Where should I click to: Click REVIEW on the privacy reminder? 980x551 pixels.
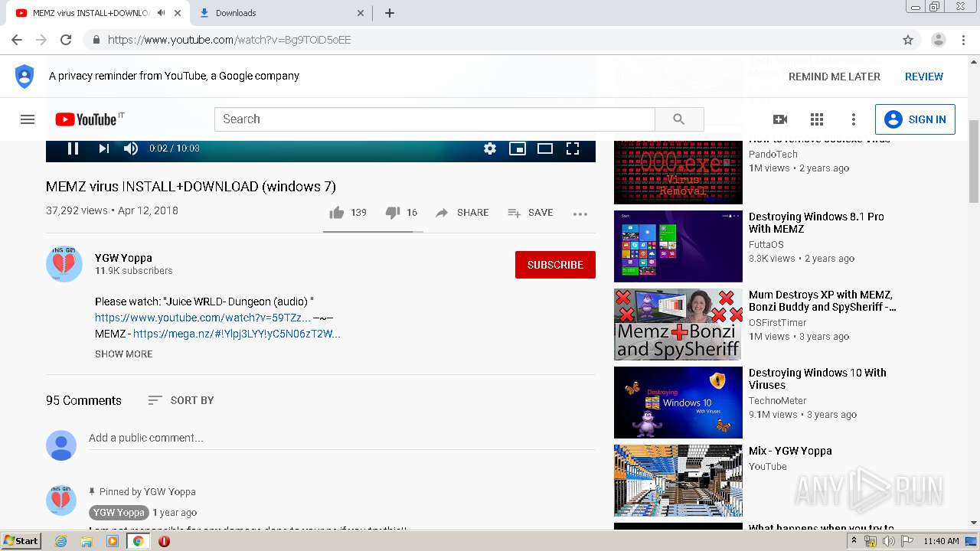pyautogui.click(x=924, y=77)
